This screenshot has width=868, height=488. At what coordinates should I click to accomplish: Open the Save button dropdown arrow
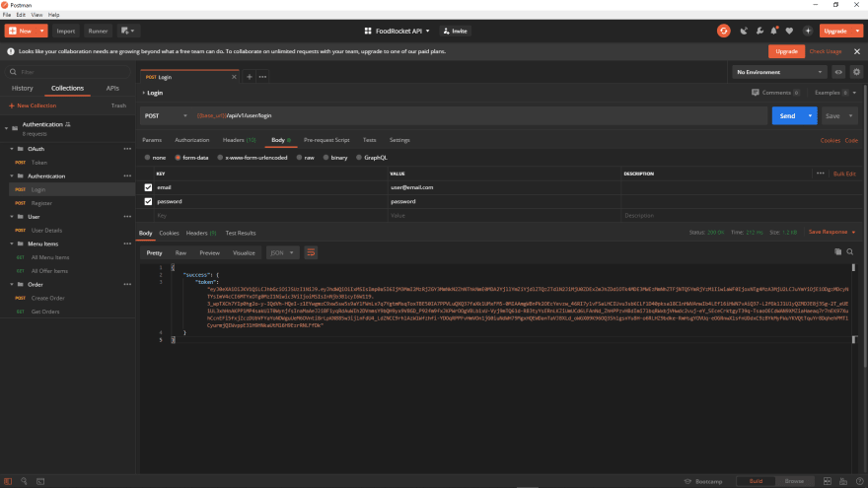click(851, 115)
